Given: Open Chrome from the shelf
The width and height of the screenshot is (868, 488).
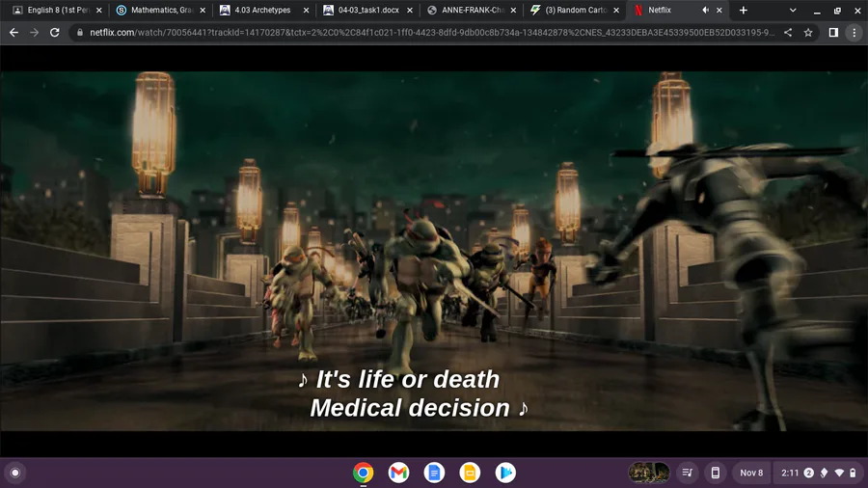Looking at the screenshot, I should (x=364, y=473).
